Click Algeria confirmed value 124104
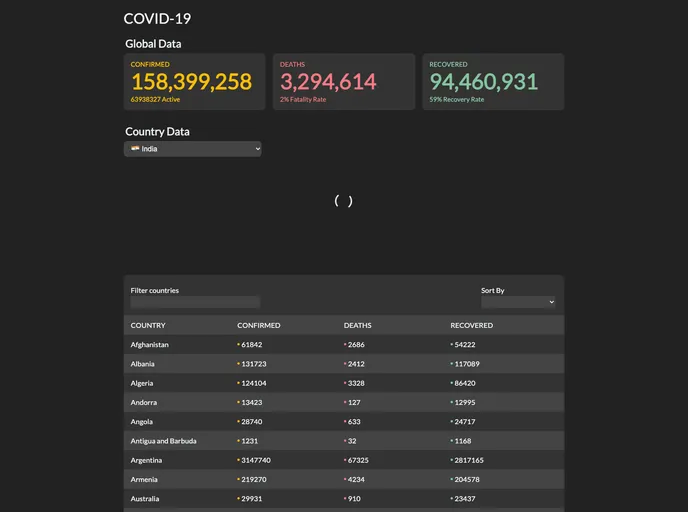Viewport: 688px width, 512px height. point(254,383)
